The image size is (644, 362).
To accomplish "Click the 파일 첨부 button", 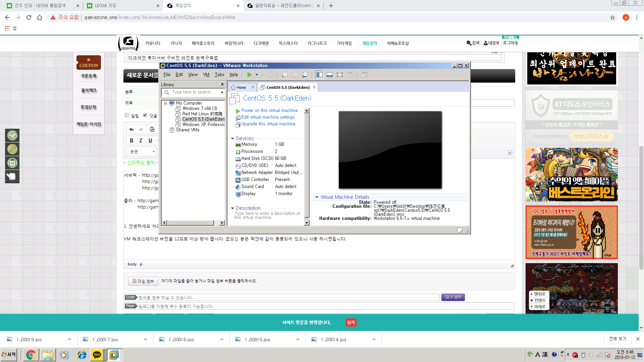I will click(x=143, y=281).
